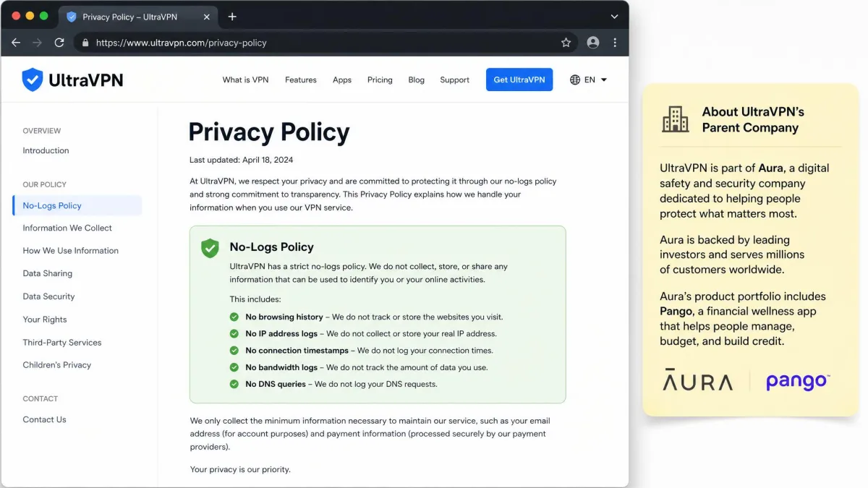Viewport: 868px width, 488px height.
Task: Open the Pricing nav item
Action: (380, 80)
